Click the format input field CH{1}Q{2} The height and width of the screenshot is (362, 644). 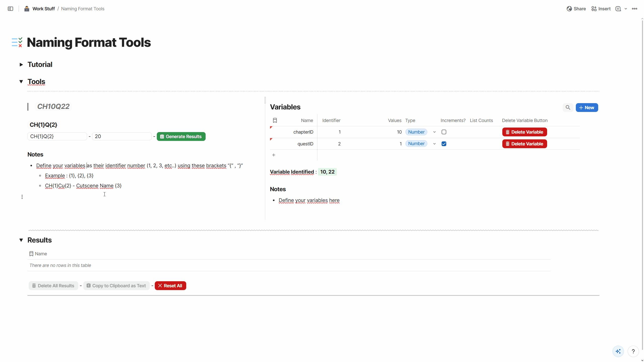57,136
